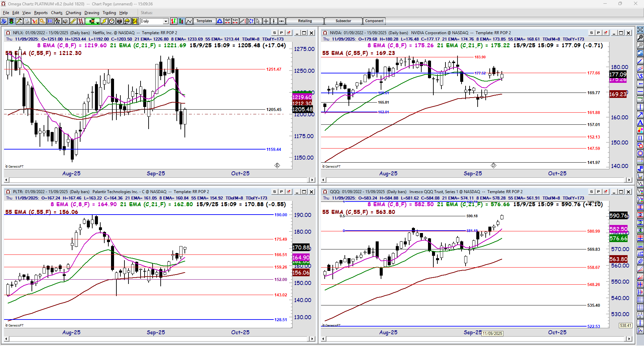Click the Subsector button

pos(343,21)
